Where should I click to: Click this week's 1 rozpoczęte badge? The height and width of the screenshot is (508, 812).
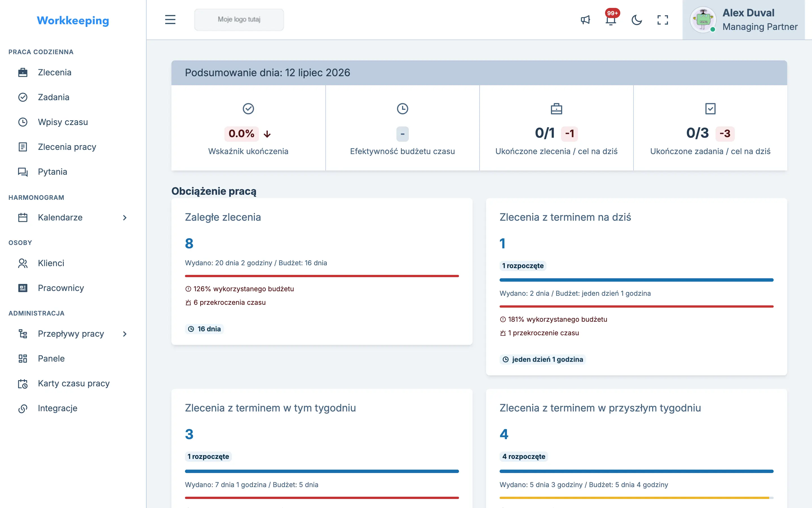208,457
